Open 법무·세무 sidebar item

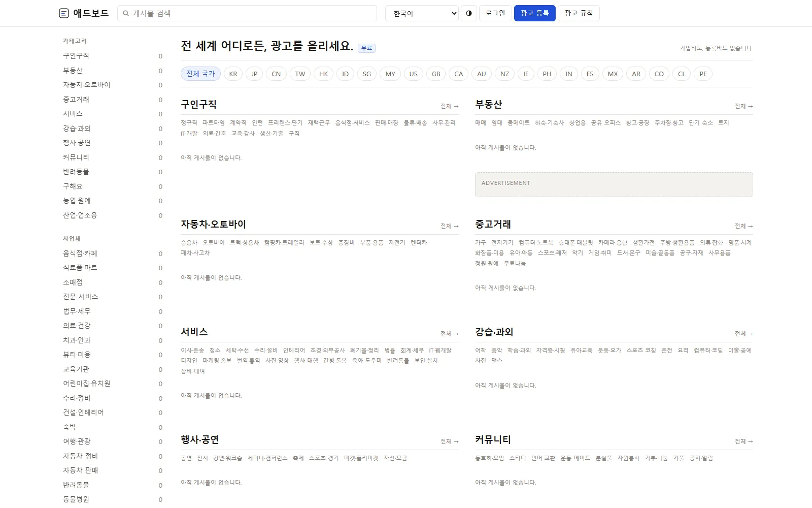point(113,311)
